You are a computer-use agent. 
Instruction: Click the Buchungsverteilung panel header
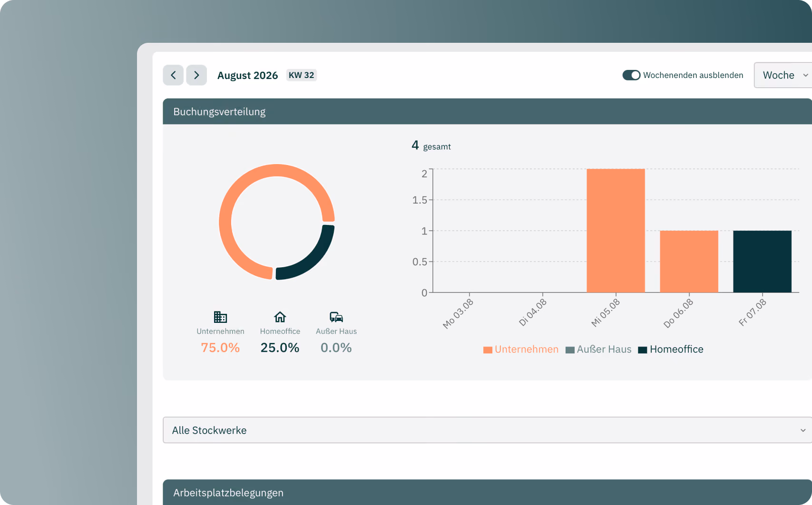tap(487, 112)
